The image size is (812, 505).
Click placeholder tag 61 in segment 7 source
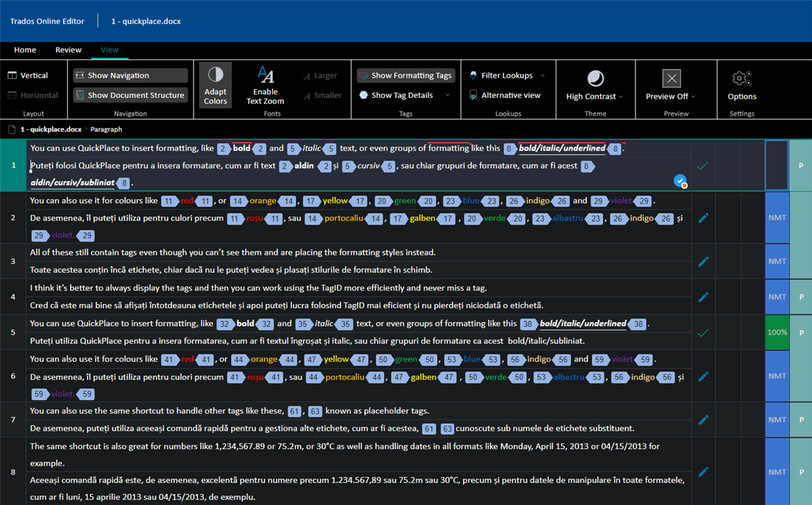pos(294,411)
